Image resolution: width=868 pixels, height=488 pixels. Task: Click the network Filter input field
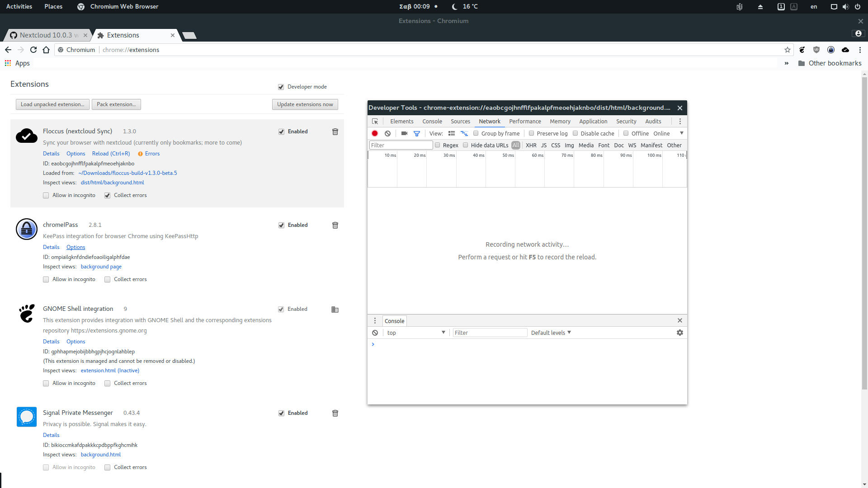(401, 145)
